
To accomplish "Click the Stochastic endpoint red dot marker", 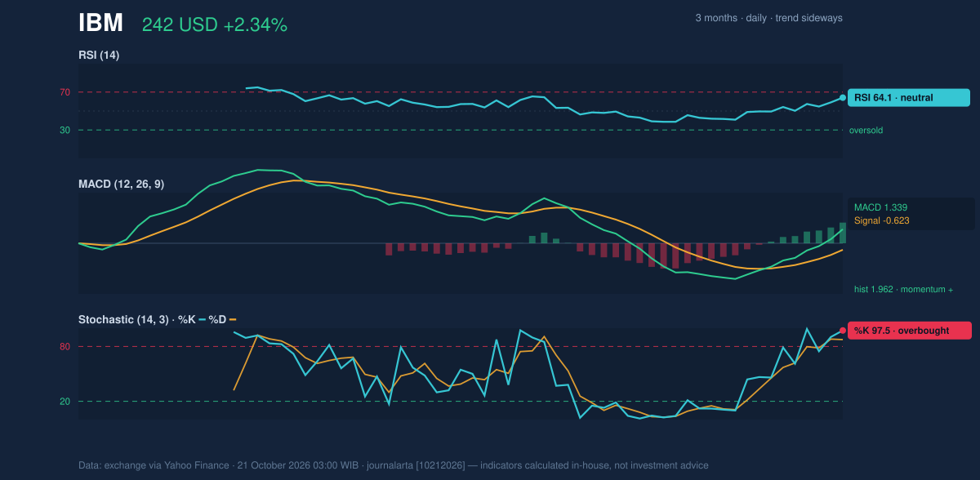I will point(843,331).
